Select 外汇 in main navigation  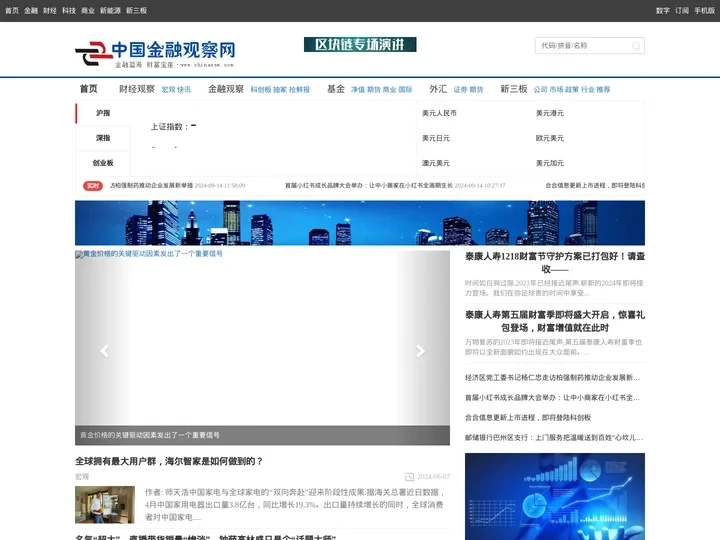point(438,89)
